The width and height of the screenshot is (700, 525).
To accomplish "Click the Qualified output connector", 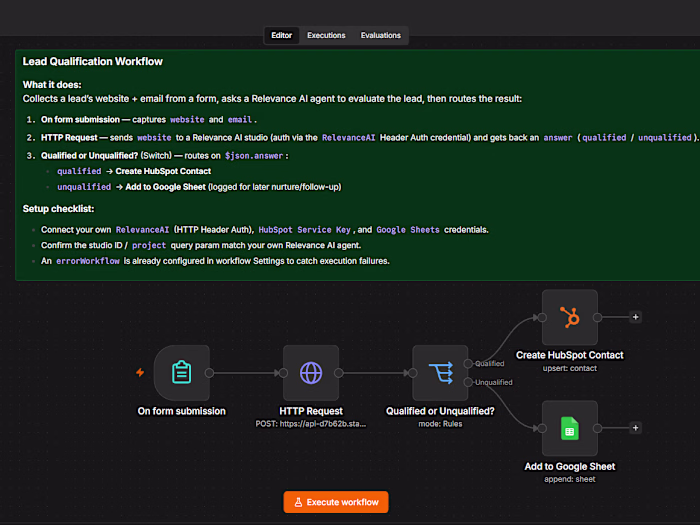I will [x=468, y=363].
